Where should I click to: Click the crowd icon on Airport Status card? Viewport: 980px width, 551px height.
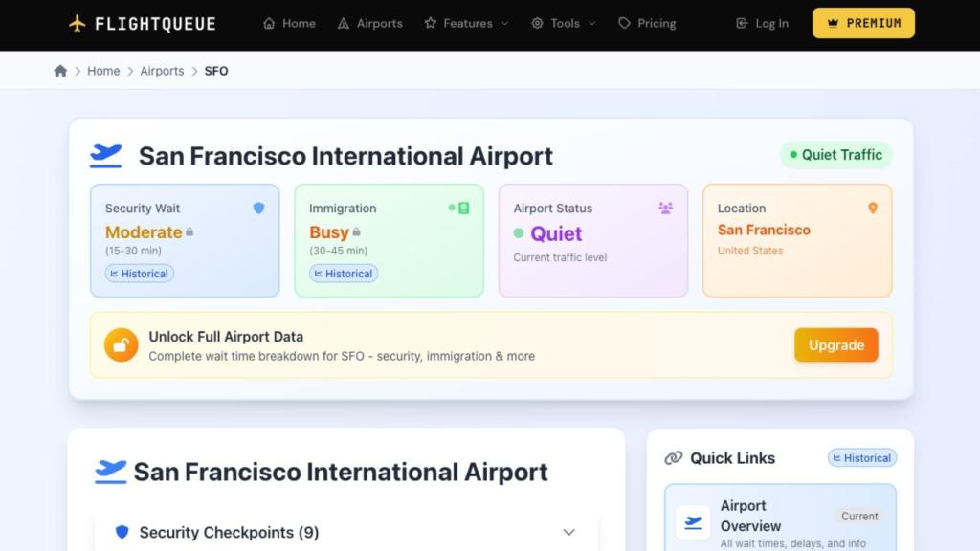click(665, 207)
